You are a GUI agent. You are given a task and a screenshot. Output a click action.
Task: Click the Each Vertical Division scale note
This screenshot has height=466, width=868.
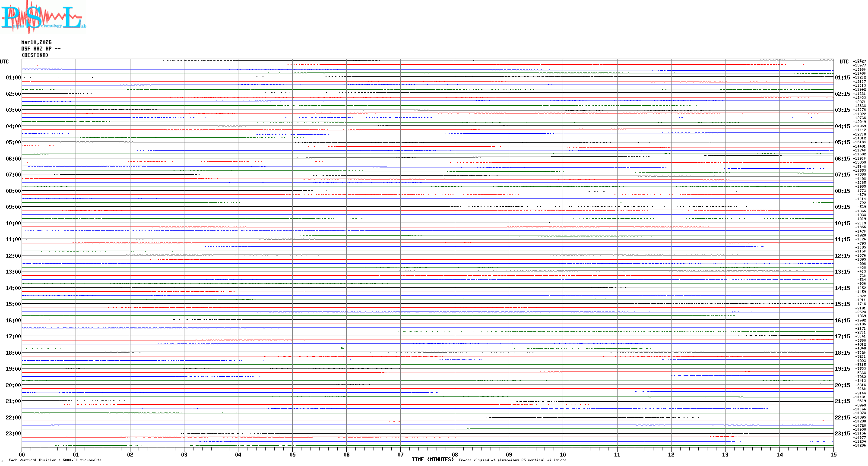point(55,460)
